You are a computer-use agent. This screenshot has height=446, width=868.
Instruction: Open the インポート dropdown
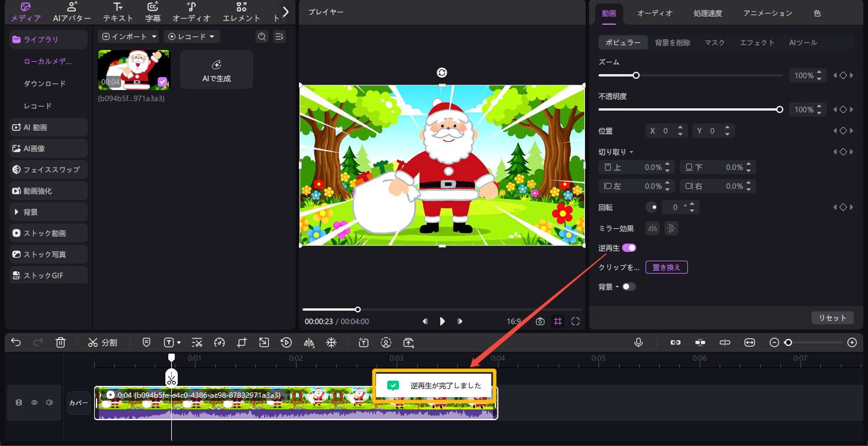129,36
